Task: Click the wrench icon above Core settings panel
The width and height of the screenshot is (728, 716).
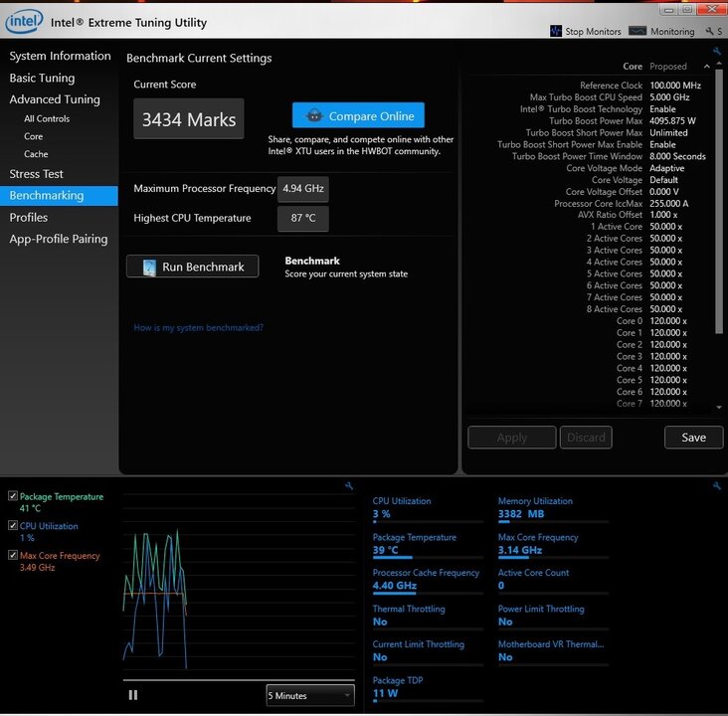Action: 717,51
